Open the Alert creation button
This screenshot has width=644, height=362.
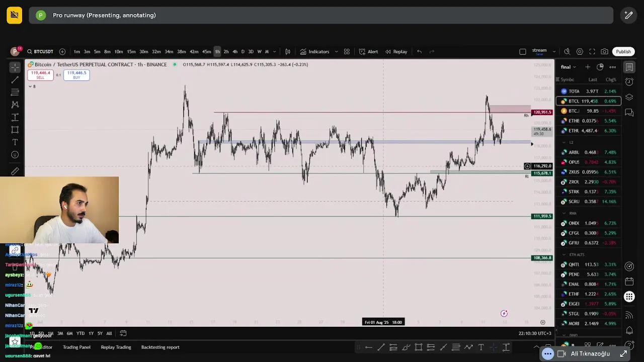point(369,51)
